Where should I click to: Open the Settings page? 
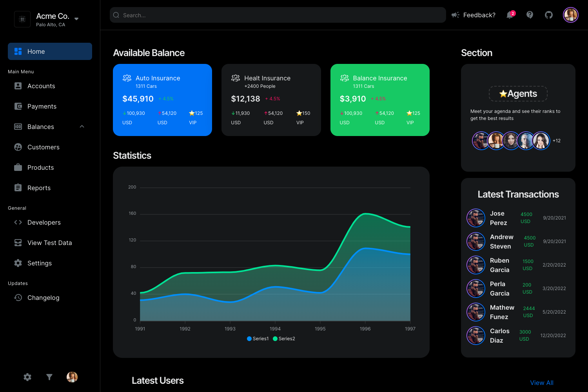click(x=39, y=263)
